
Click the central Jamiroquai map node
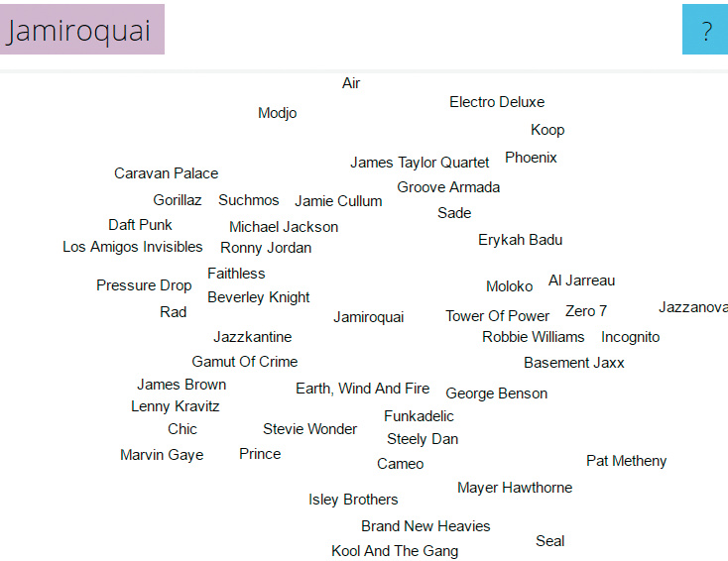point(369,317)
